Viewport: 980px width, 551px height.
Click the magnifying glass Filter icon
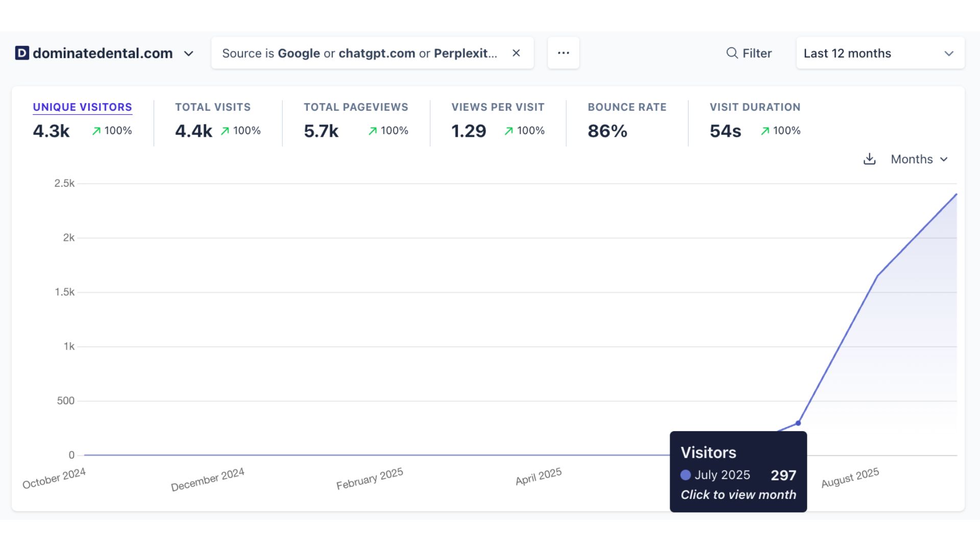(x=732, y=53)
